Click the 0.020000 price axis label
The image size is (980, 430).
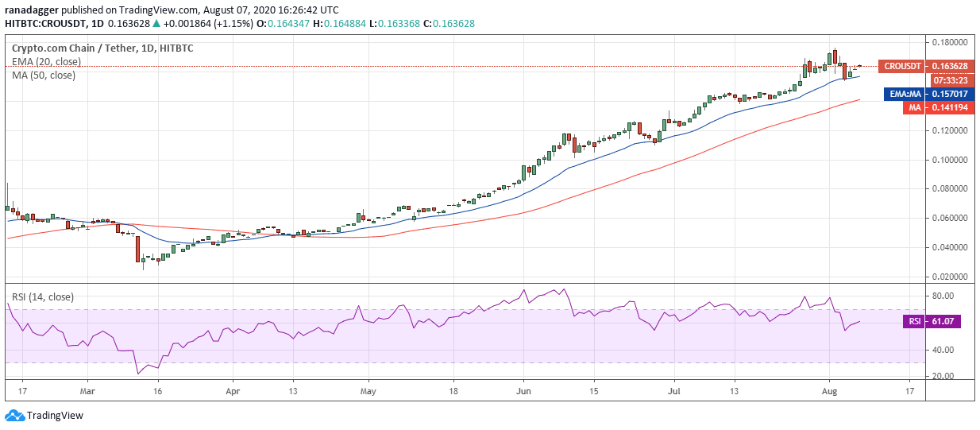click(950, 277)
